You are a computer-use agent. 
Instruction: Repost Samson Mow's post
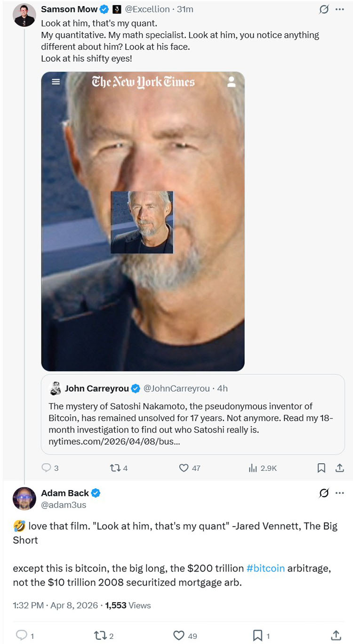tap(115, 468)
